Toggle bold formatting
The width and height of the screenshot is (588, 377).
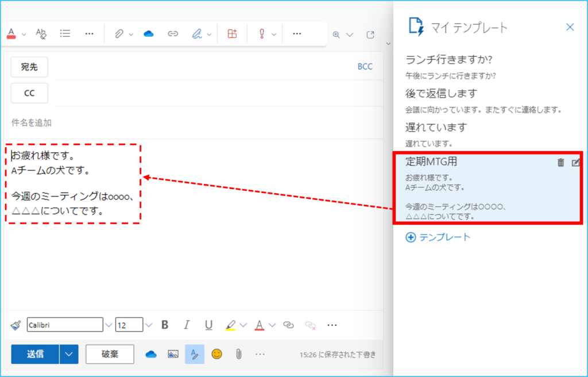pos(165,325)
